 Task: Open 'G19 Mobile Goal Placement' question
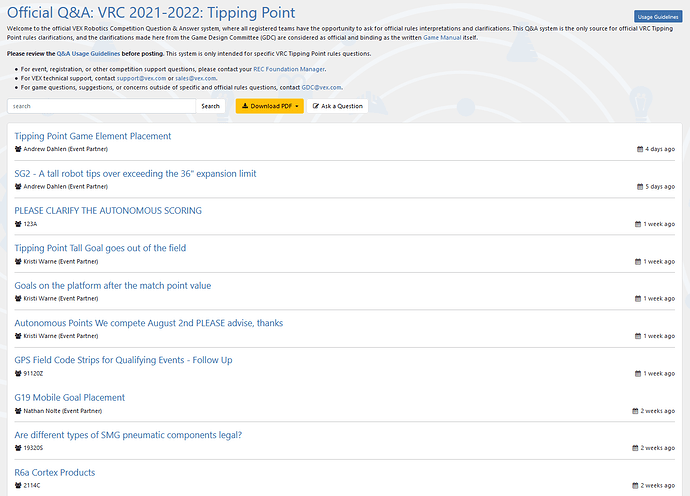(x=70, y=397)
